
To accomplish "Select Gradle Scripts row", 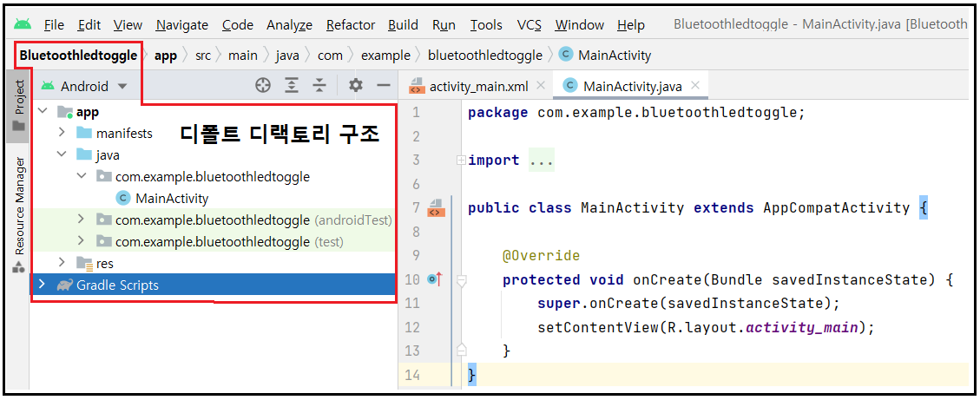I will (x=214, y=285).
